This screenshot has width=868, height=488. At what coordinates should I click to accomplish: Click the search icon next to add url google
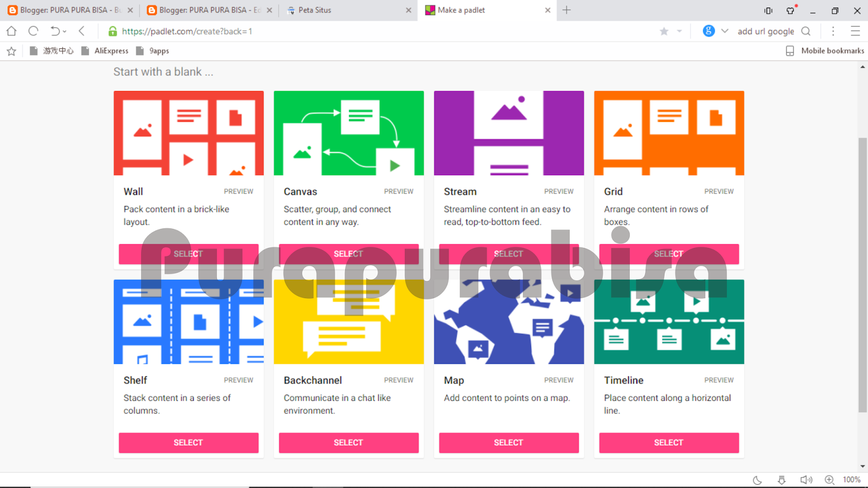(x=807, y=31)
